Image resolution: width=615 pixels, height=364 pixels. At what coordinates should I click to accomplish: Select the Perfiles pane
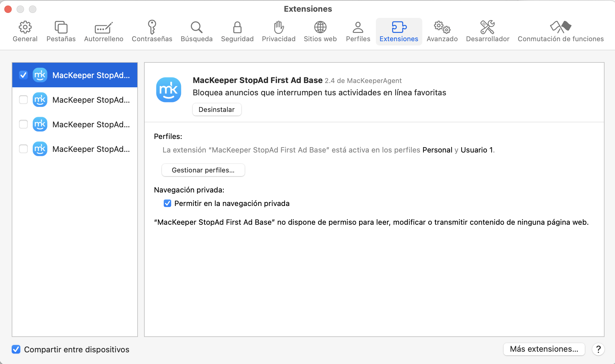coord(358,31)
